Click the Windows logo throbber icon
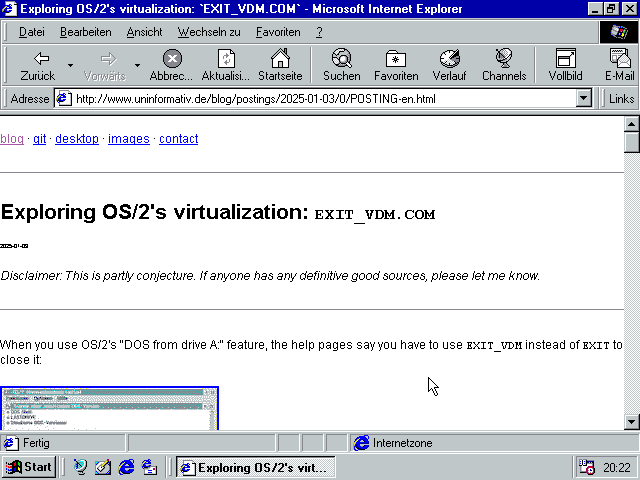 pos(619,32)
